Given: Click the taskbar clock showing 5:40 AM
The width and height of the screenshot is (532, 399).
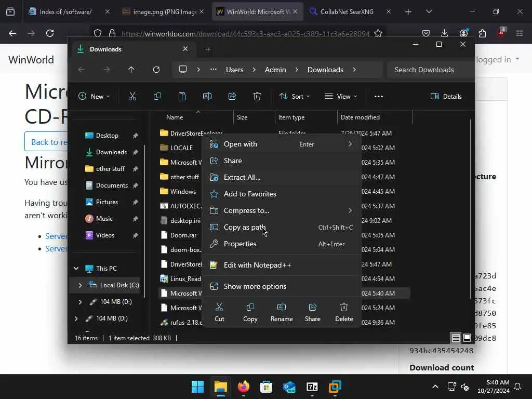Looking at the screenshot, I should pos(494,387).
